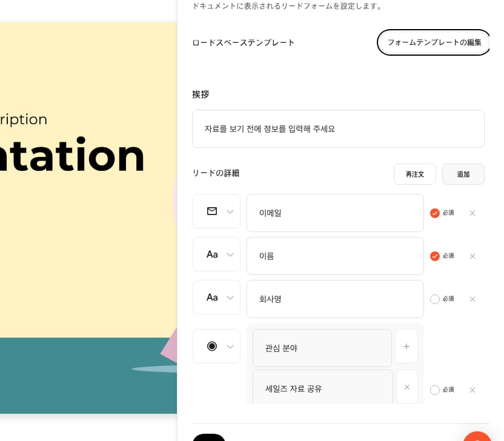This screenshot has height=441, width=504.
Task: Click the radio button type icon
Action: coord(212,346)
